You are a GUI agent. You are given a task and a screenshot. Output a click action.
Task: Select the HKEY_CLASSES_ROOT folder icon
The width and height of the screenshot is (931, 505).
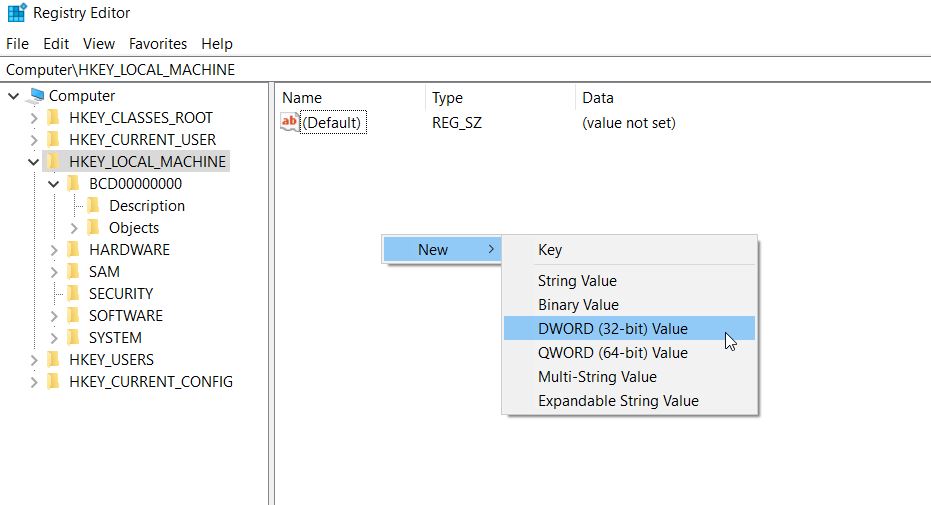click(53, 117)
